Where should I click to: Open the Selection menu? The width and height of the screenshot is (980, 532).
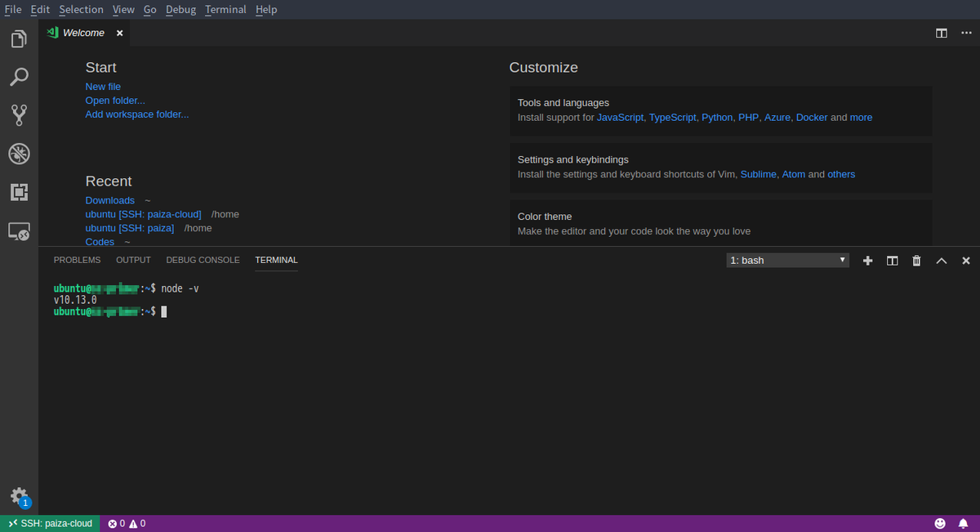click(x=81, y=10)
